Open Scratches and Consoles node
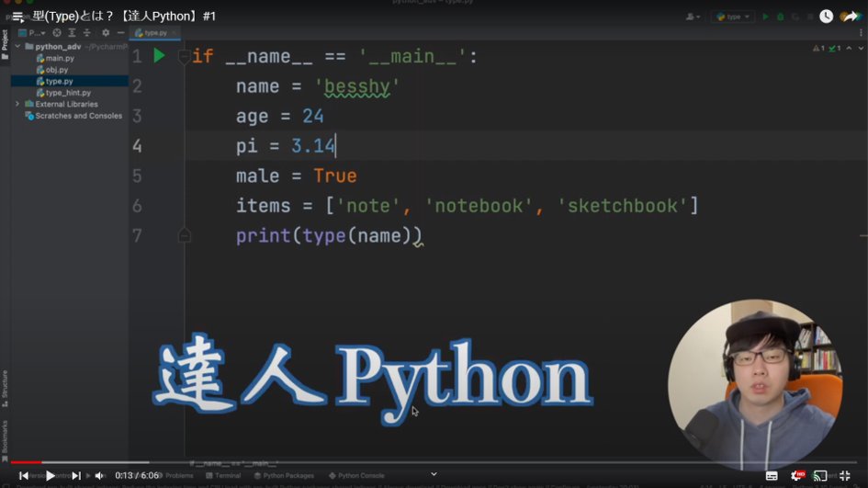 73,116
